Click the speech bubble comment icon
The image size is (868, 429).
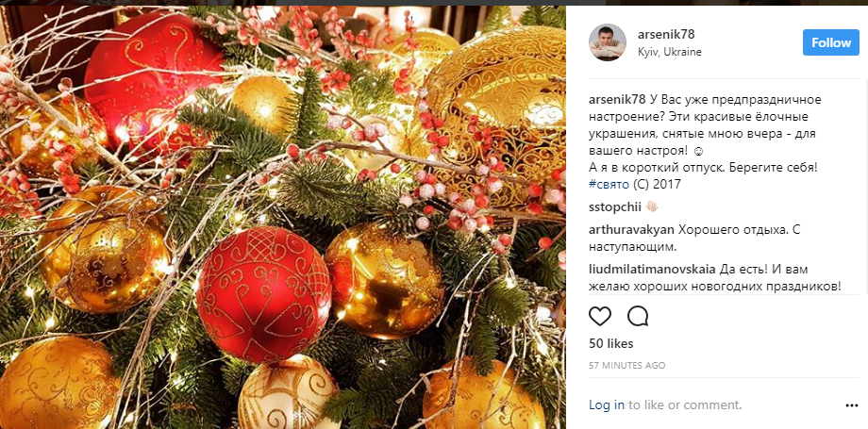click(x=638, y=316)
